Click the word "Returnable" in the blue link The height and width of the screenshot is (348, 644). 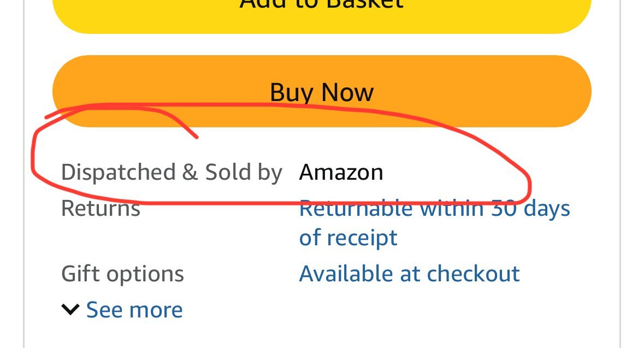356,208
